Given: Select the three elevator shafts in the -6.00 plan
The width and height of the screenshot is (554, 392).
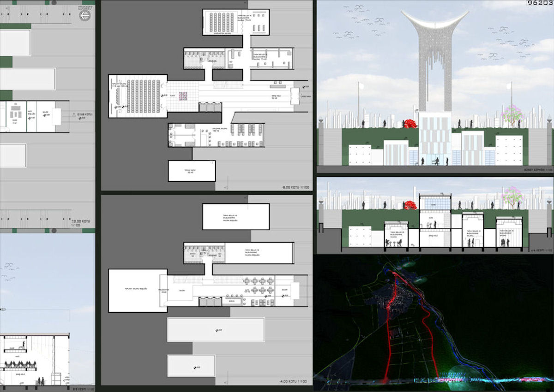Looking at the screenshot, I should coord(211,107).
